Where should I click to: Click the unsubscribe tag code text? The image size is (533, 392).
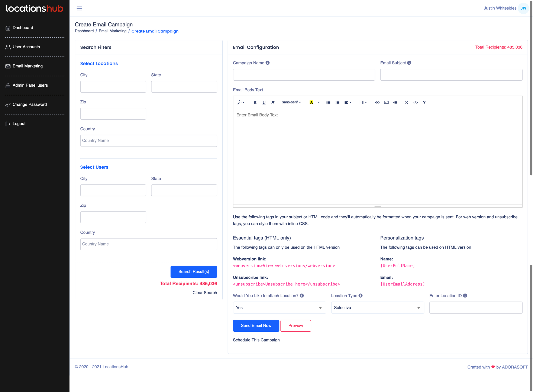(x=286, y=284)
